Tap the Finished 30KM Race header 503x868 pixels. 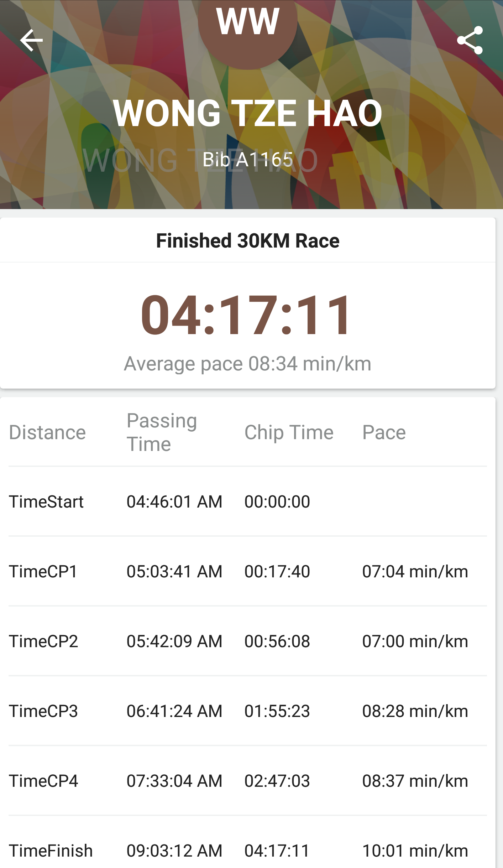(x=248, y=240)
